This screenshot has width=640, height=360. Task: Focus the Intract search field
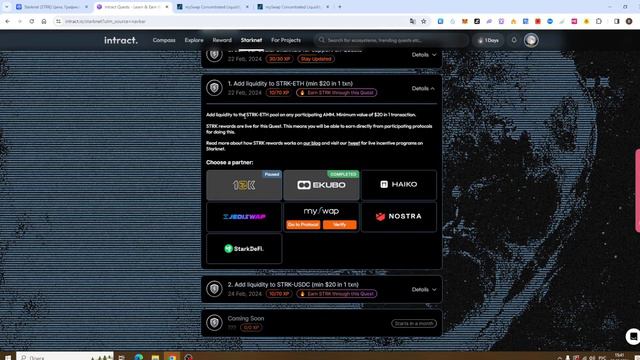[392, 40]
